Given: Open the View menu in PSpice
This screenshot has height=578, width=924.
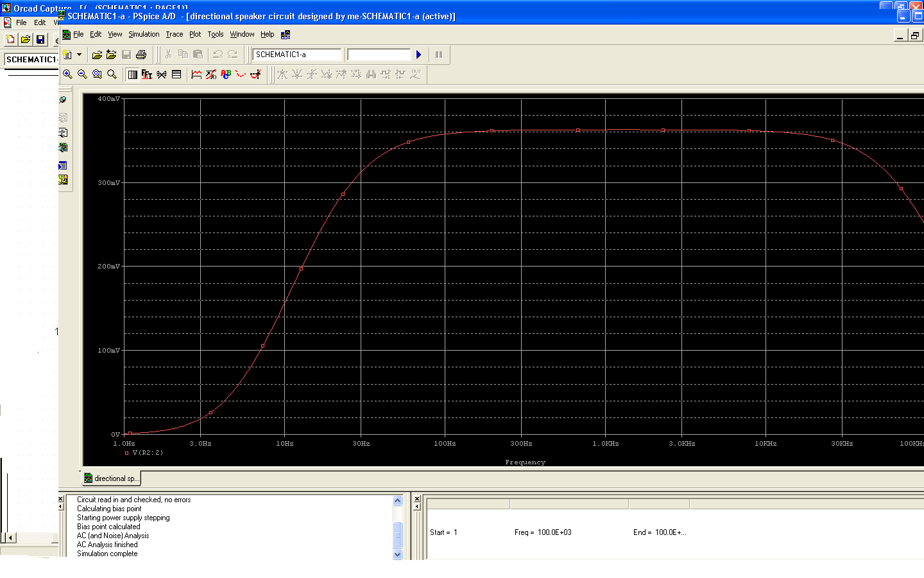Looking at the screenshot, I should point(115,35).
